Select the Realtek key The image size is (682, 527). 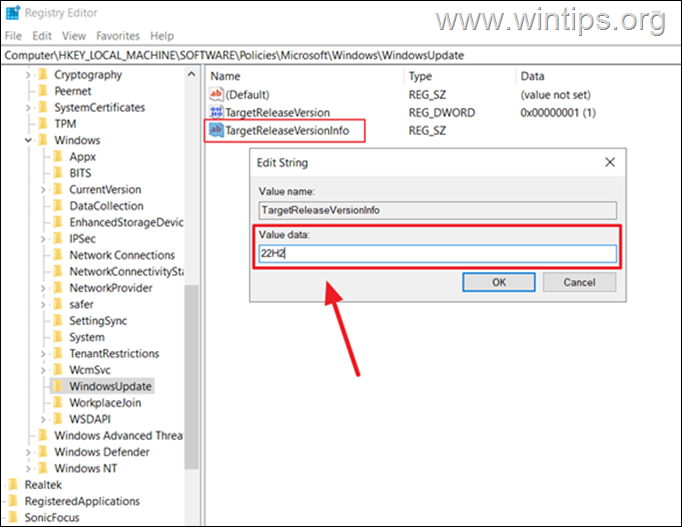[x=43, y=485]
